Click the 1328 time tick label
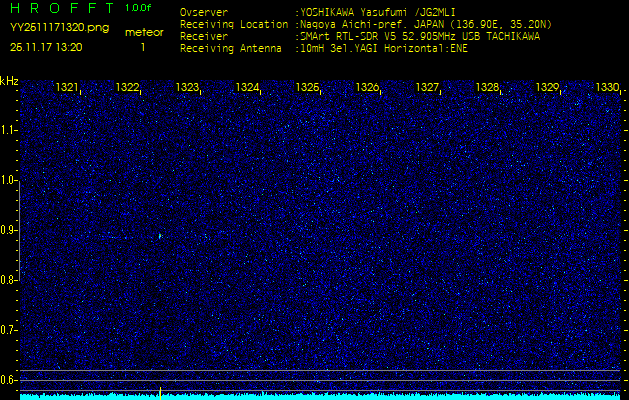 tap(487, 88)
